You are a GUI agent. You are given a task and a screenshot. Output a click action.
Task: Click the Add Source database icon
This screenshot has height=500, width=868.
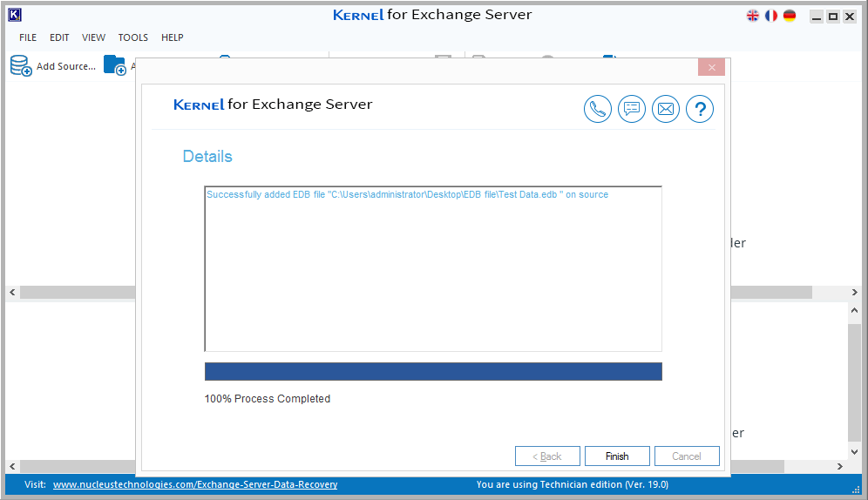[21, 66]
